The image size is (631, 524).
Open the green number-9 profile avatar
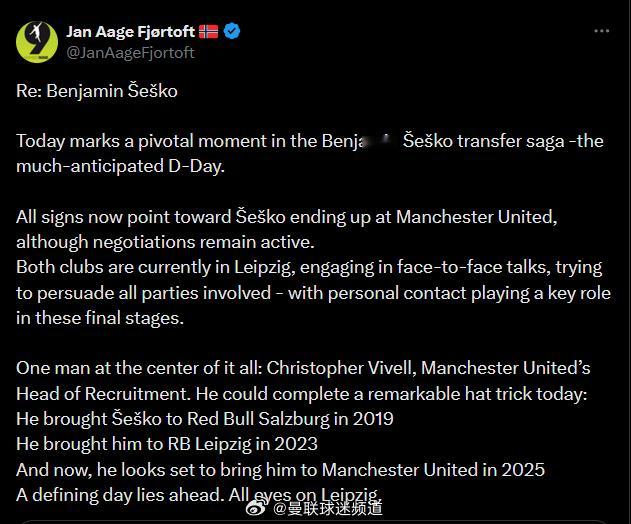37,42
